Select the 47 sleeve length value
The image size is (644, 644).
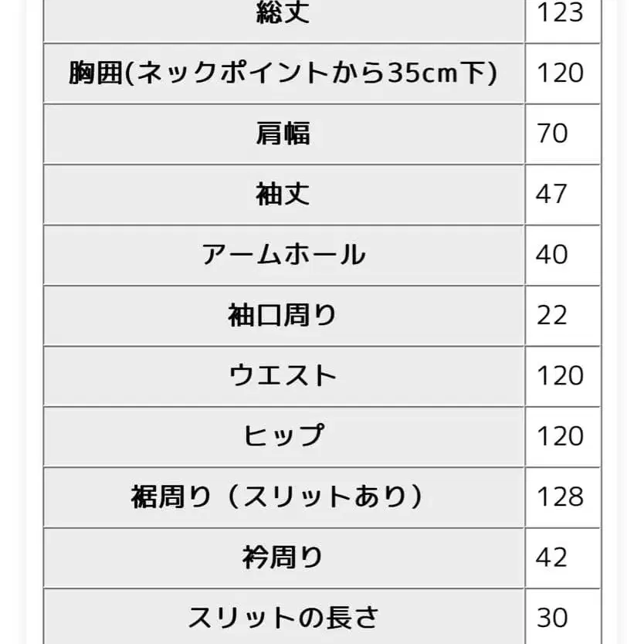click(x=551, y=195)
